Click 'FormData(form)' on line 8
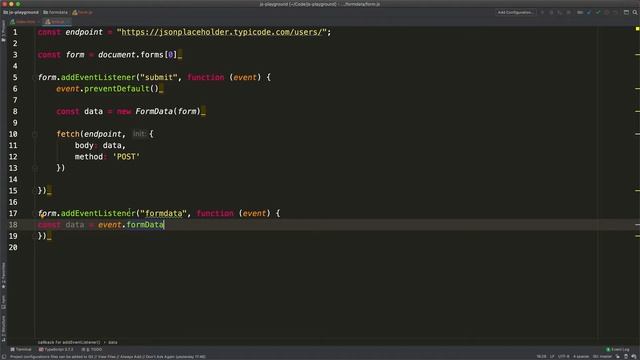This screenshot has width=640, height=360. (168, 111)
